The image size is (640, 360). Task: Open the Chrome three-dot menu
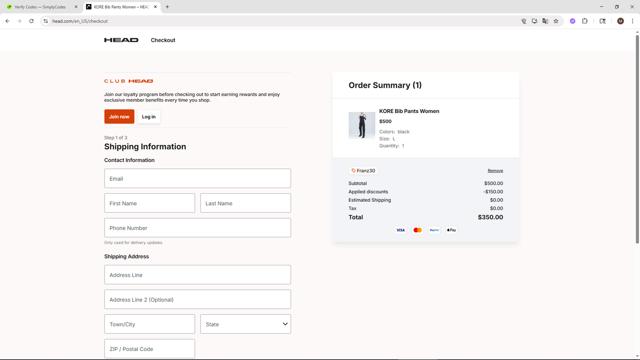632,21
